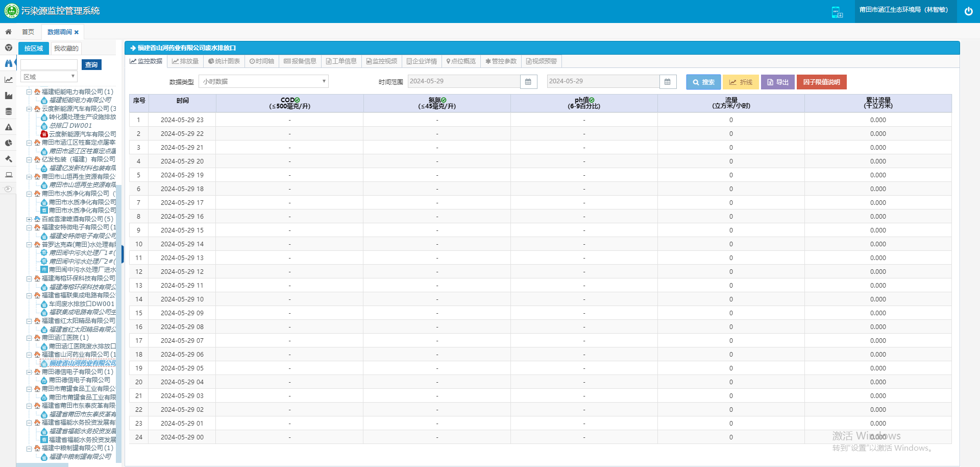Select 莆田涵江医院废水排放口 tree item
This screenshot has width=980, height=467.
click(x=83, y=346)
